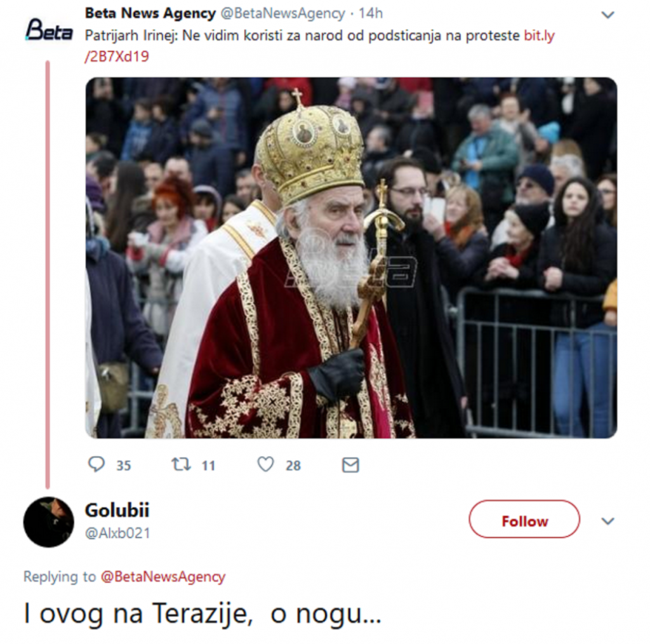Viewport: 650px width, 644px height.
Task: Click the @BetaNewsAgency handle in tweet header
Action: [x=282, y=13]
